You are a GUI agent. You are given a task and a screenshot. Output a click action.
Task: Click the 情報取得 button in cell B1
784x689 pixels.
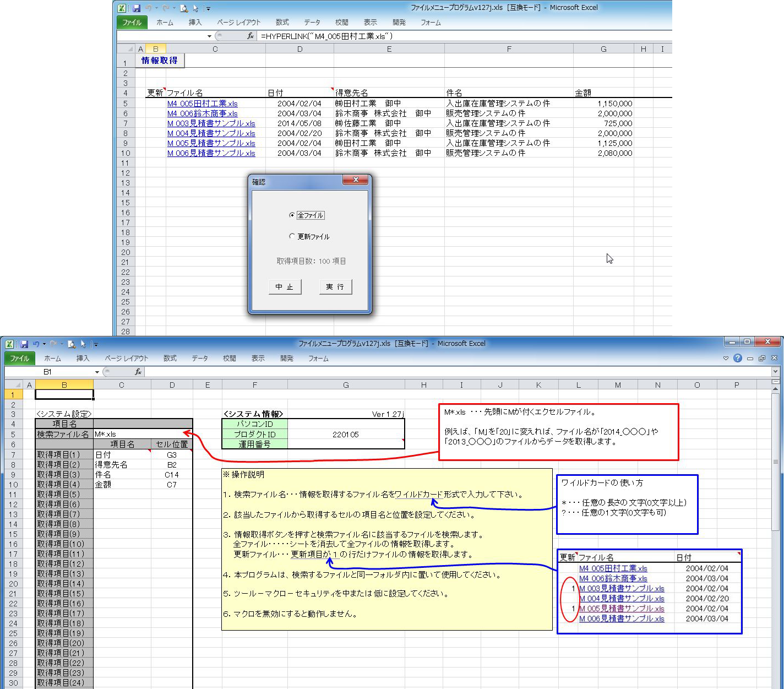point(159,61)
